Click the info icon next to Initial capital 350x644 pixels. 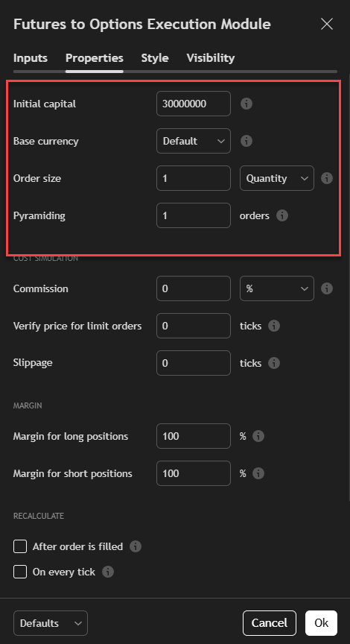pos(246,104)
